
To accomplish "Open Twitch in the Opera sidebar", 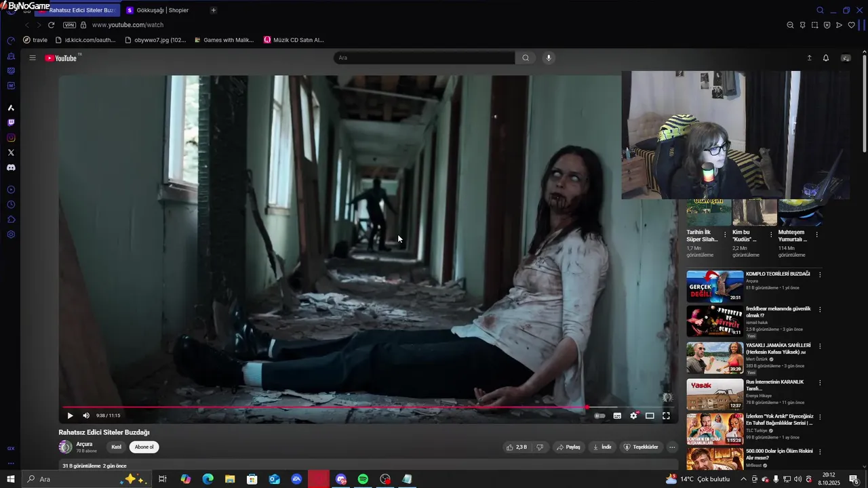I will point(11,123).
